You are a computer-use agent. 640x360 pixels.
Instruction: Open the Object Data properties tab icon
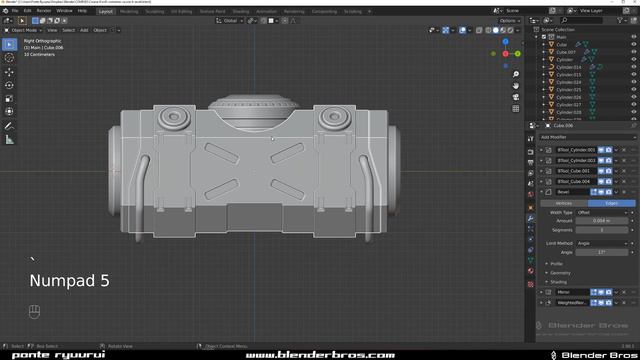point(531,260)
